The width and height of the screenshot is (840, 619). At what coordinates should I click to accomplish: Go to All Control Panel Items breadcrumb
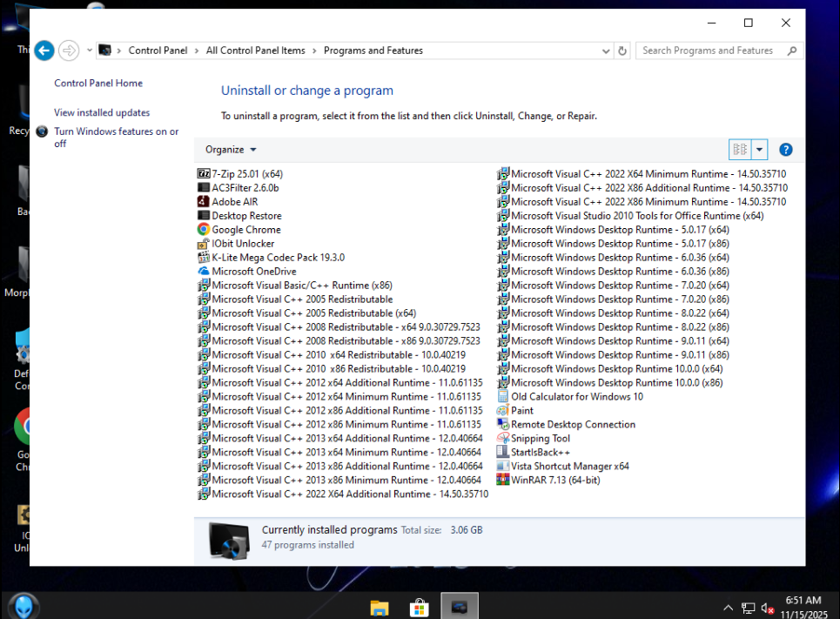255,50
